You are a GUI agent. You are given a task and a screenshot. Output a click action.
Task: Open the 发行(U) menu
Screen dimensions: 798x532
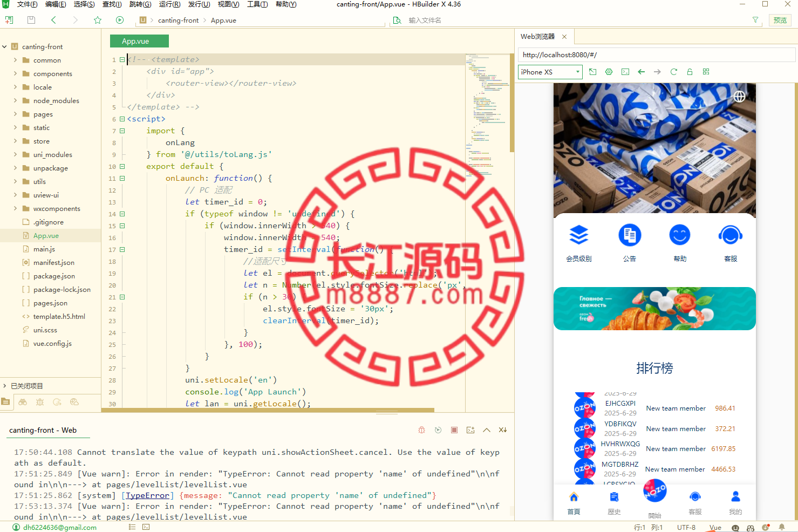pos(199,4)
